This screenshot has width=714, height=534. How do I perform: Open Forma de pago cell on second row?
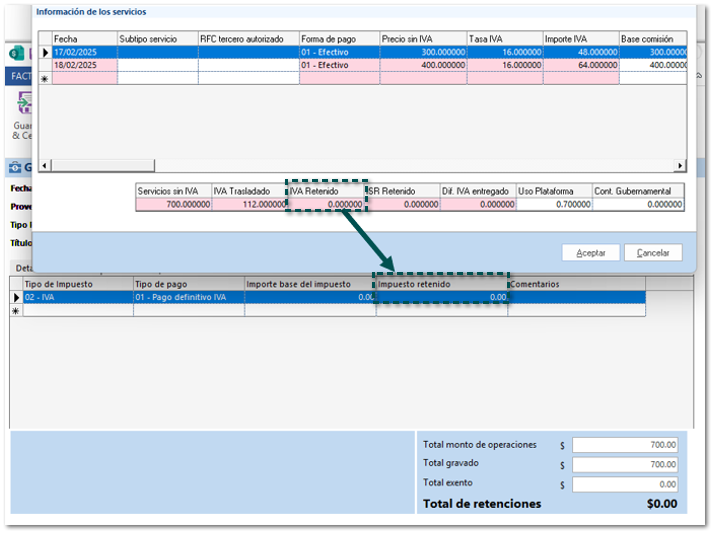[338, 65]
